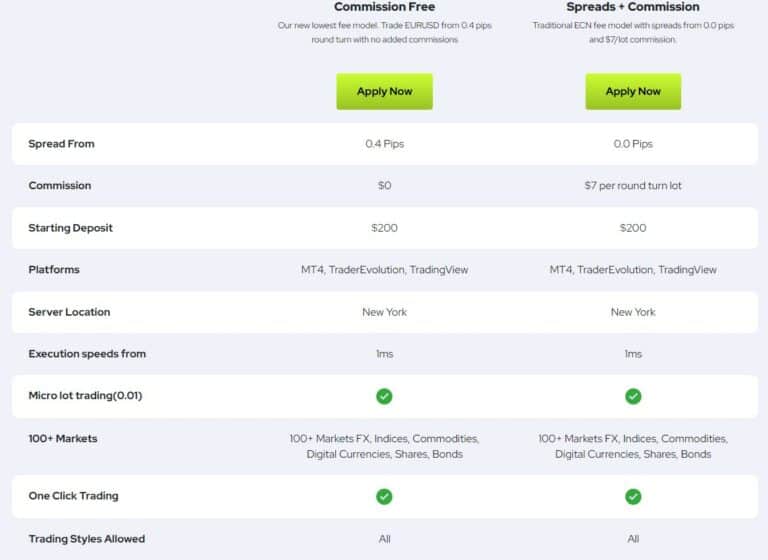Click the Trading Styles Allowed row label
This screenshot has height=560, width=768.
point(86,539)
